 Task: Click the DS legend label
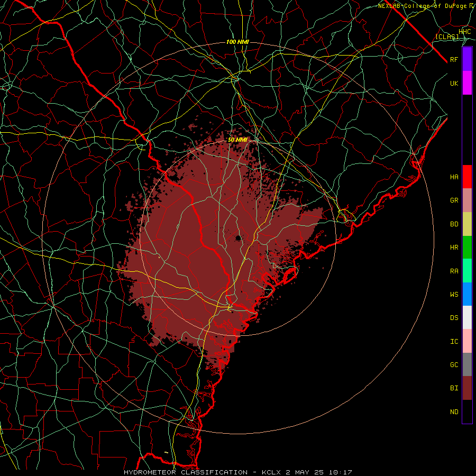point(454,318)
